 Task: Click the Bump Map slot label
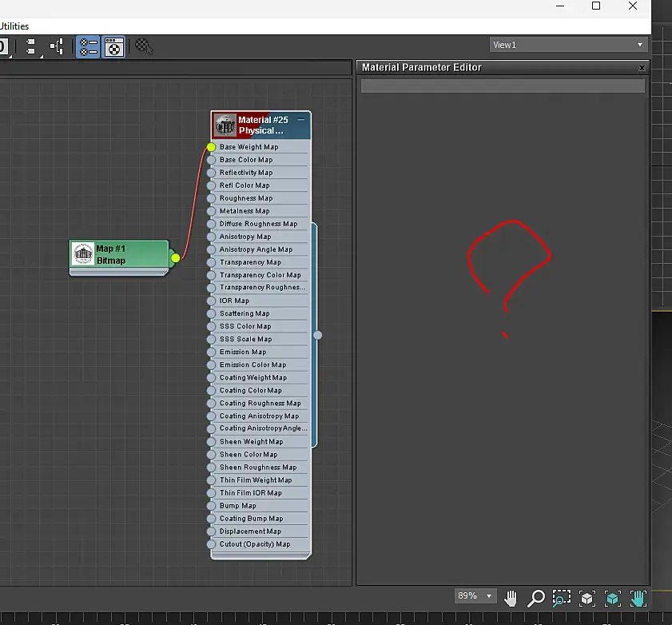[238, 506]
